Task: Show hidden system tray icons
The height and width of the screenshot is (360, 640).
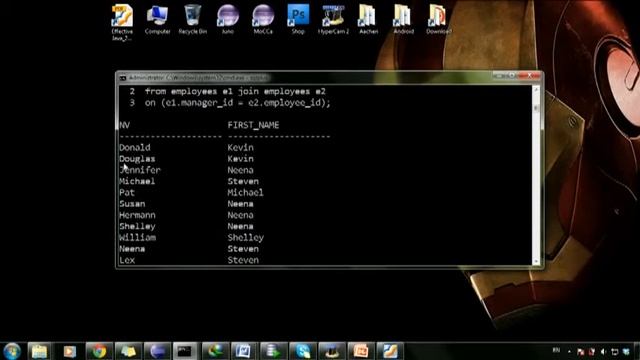Action: pos(569,351)
